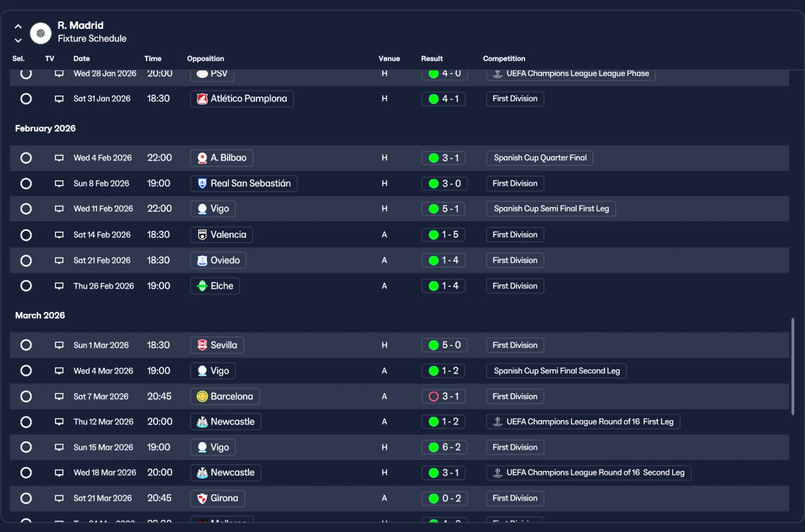The image size is (805, 532).
Task: Click the TV icon for Girona match
Action: coord(59,498)
